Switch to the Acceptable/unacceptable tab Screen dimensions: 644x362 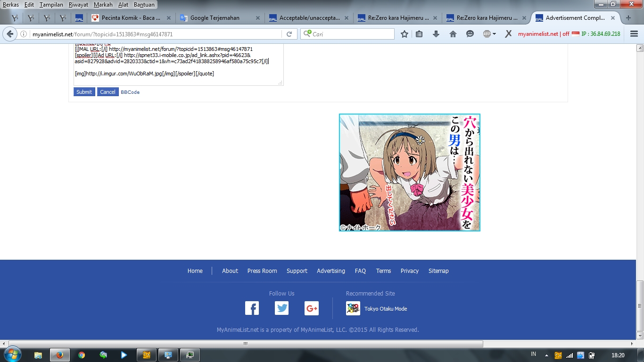(309, 18)
